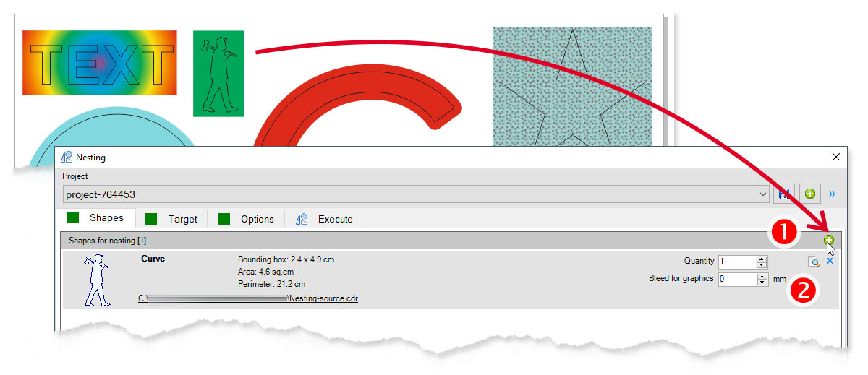Click the Curve shape thumbnail preview
This screenshot has width=868, height=375.
tap(96, 280)
